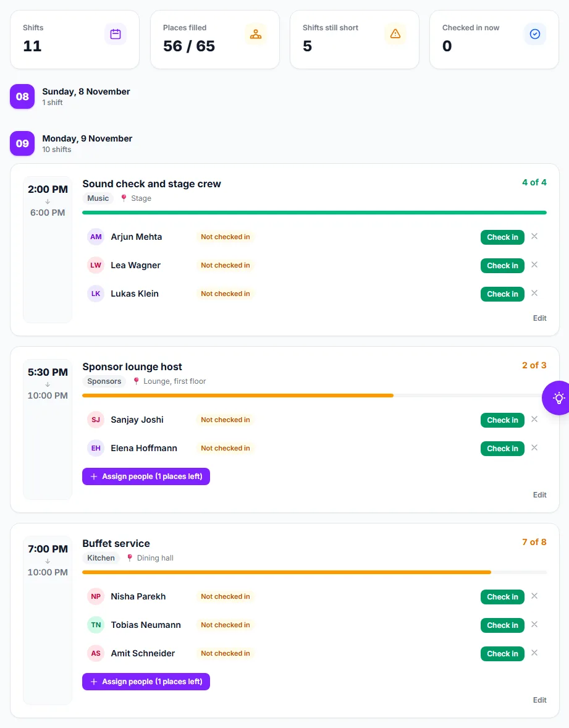Click the 'Buffet service' title
The image size is (569, 728).
coord(116,544)
